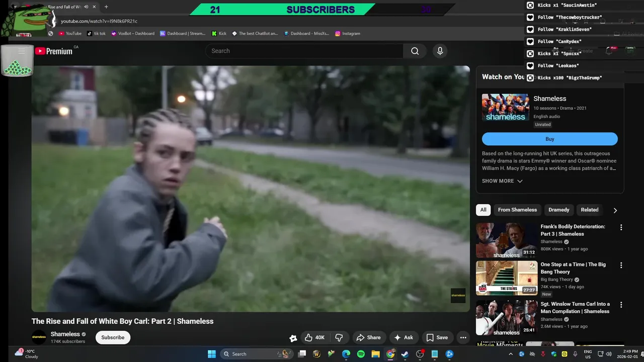Open options menu for Frank's Bodily Deterioration
Viewport: 644px width, 362px height.
(x=621, y=227)
